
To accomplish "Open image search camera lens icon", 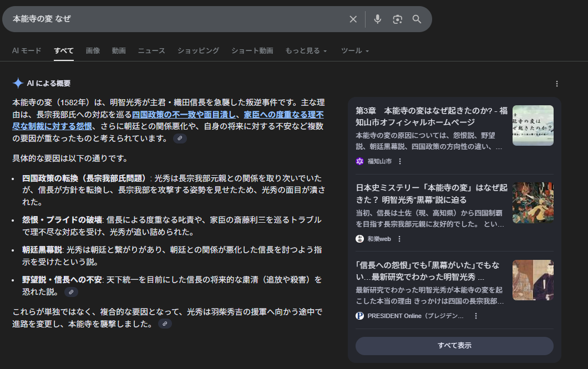I will coord(397,19).
